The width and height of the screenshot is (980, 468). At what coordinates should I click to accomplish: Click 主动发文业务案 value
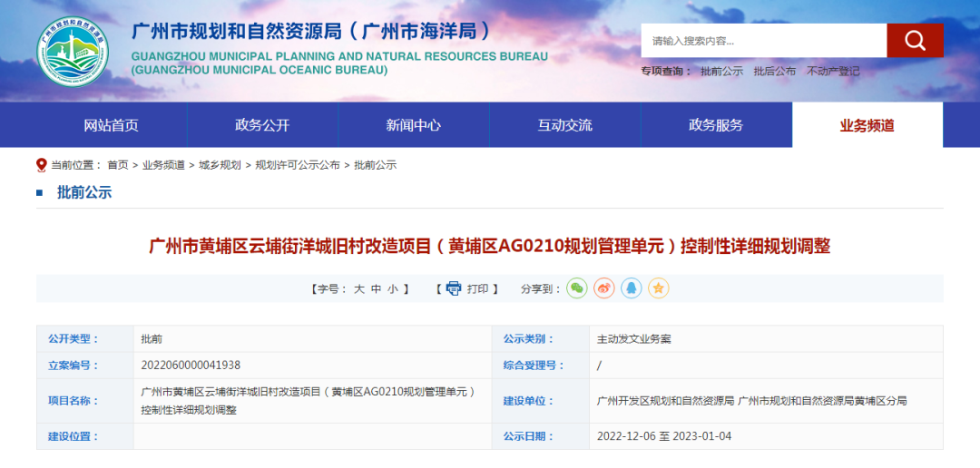(634, 339)
